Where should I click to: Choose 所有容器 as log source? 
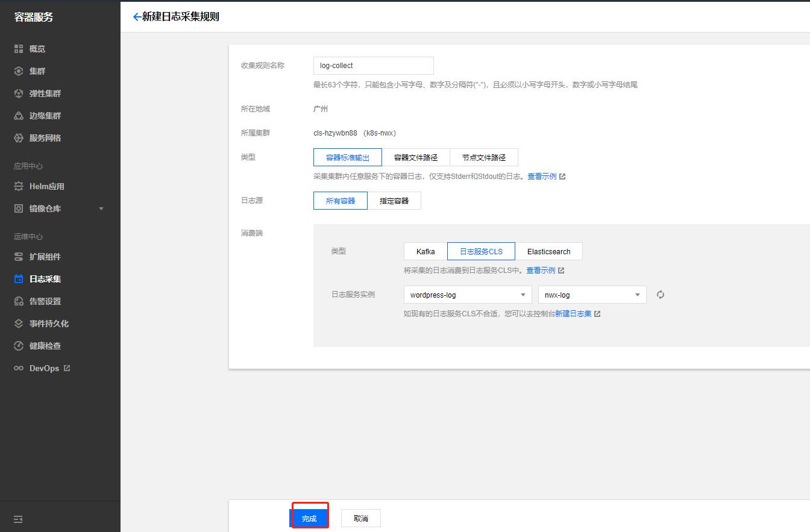341,201
